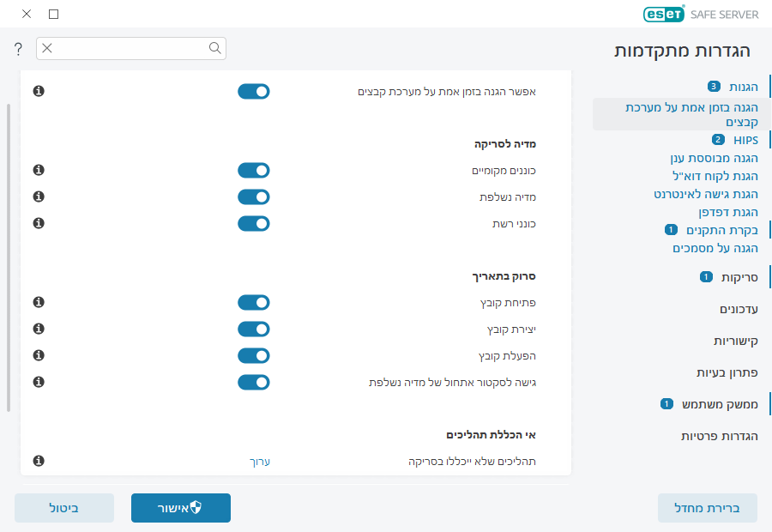772x532 pixels.
Task: Disable real-time file system protection toggle
Action: (253, 91)
